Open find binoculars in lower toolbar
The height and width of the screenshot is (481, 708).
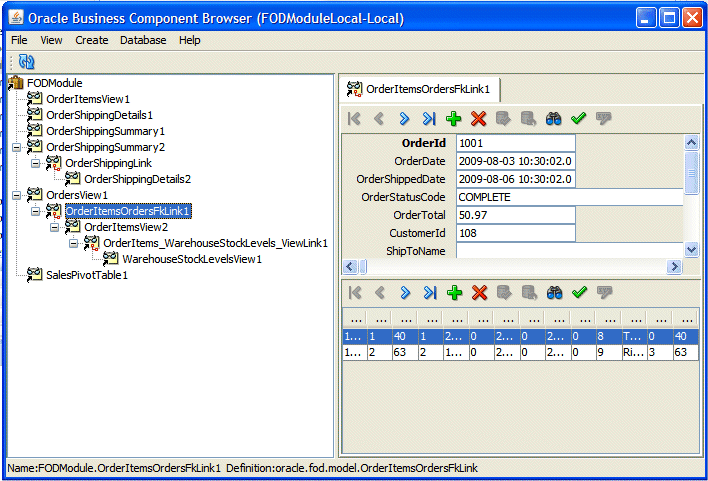click(554, 293)
